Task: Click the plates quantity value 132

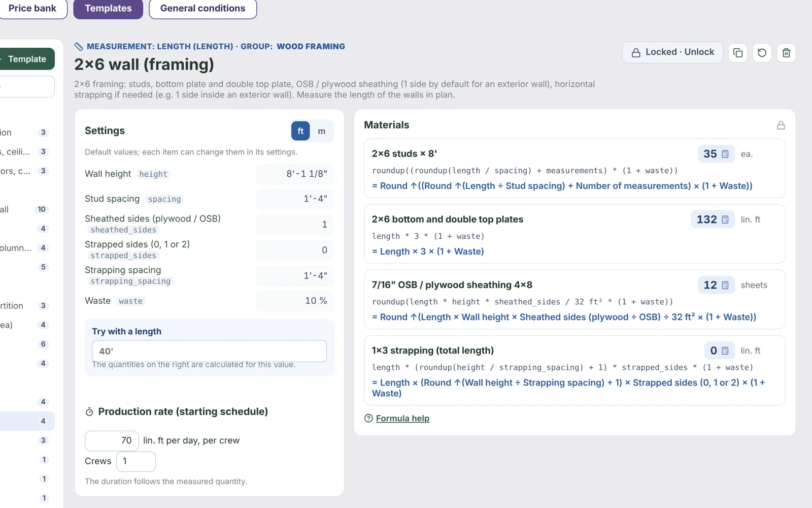Action: pos(706,219)
